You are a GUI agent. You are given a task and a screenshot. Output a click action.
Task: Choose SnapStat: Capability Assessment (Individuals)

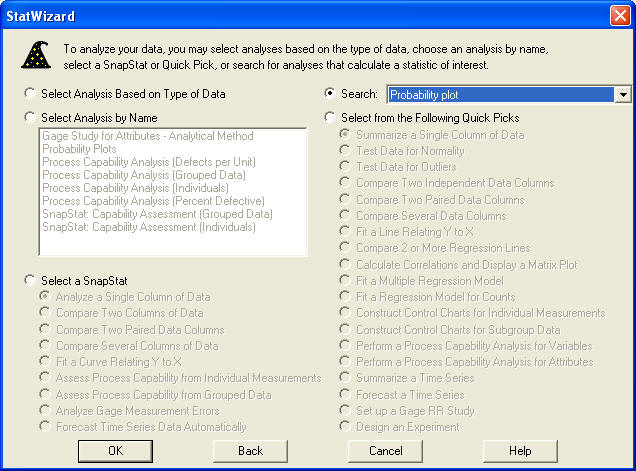(149, 227)
